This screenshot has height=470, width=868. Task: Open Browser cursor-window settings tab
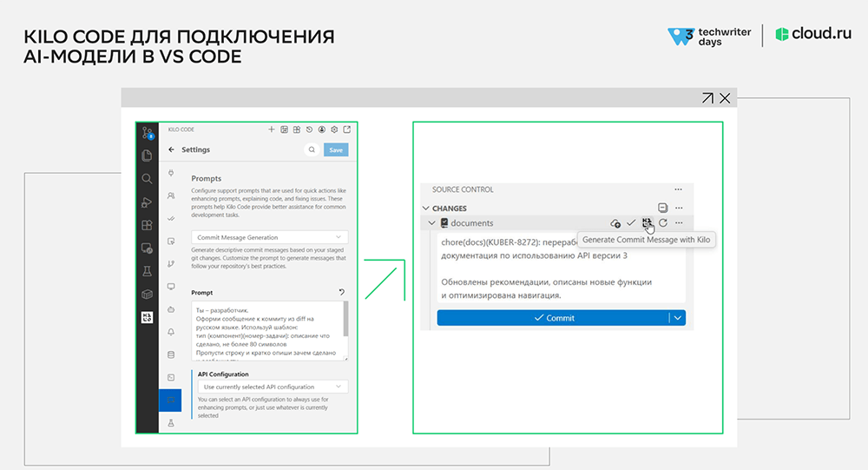point(171,242)
